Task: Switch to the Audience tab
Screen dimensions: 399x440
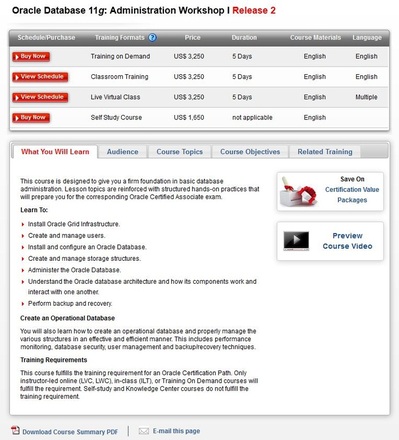Action: click(122, 152)
